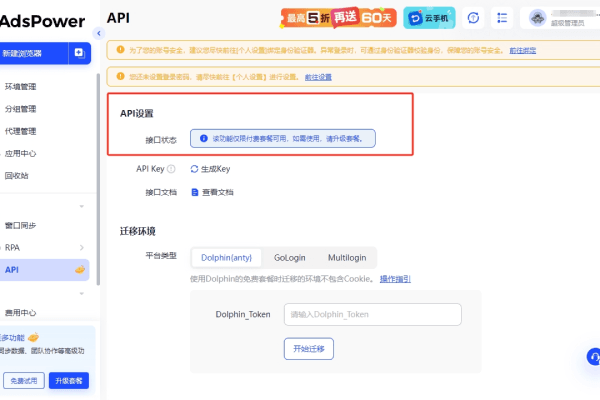The width and height of the screenshot is (600, 400).
Task: Select the API sidebar item
Action: 44,270
